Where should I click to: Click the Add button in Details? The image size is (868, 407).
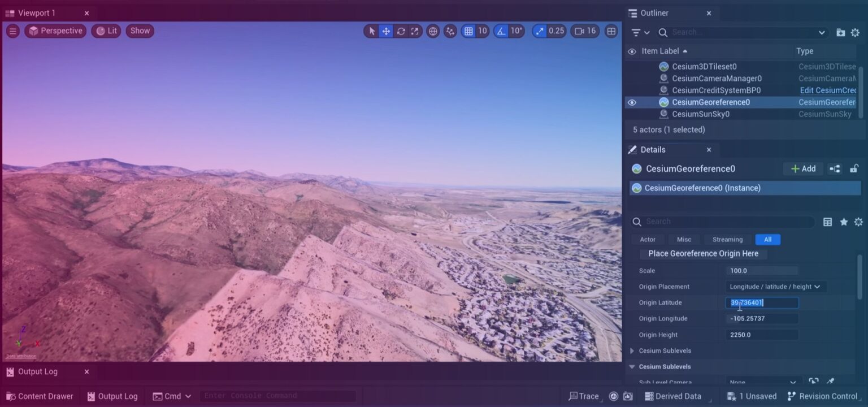coord(802,168)
